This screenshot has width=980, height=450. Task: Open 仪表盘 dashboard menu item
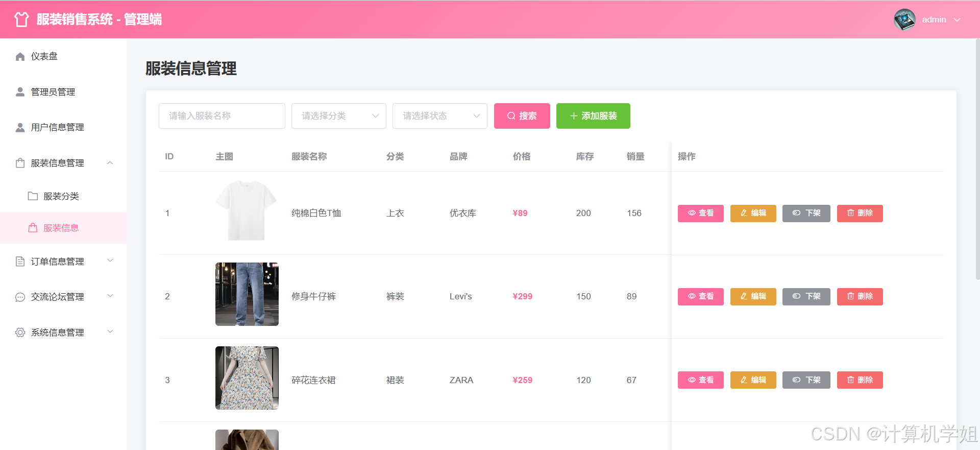pyautogui.click(x=63, y=56)
